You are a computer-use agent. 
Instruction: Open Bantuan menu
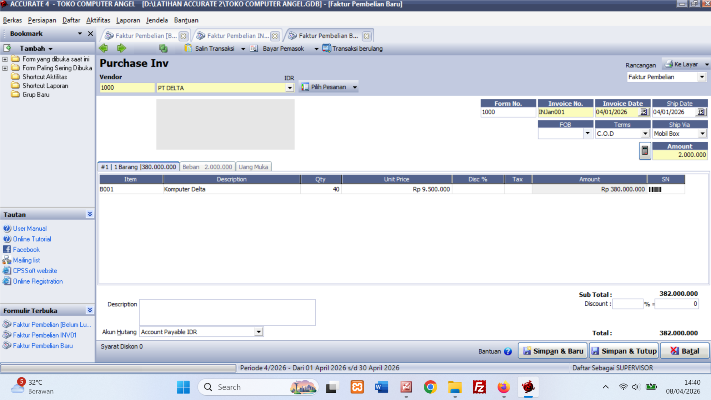[x=186, y=20]
